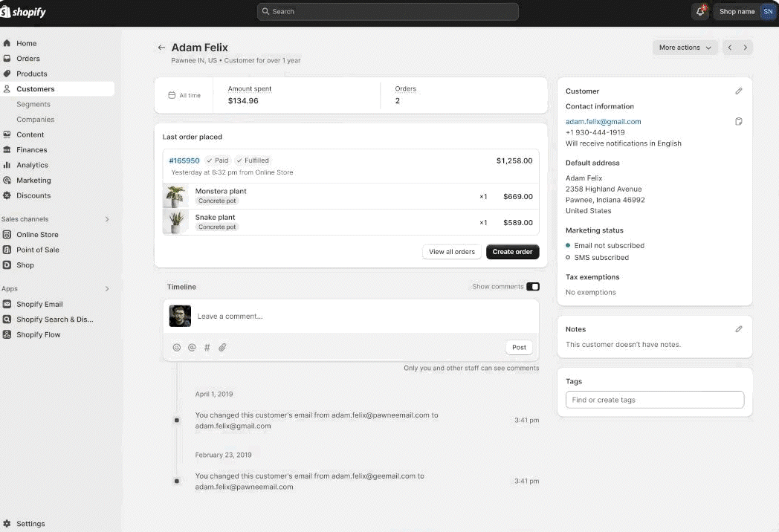Screen dimensions: 779x532
Task: Edit customer info with pencil icon
Action: pyautogui.click(x=738, y=91)
